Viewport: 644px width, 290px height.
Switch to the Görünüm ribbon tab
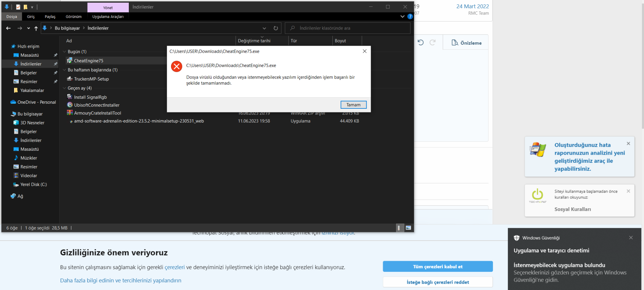coord(73,16)
